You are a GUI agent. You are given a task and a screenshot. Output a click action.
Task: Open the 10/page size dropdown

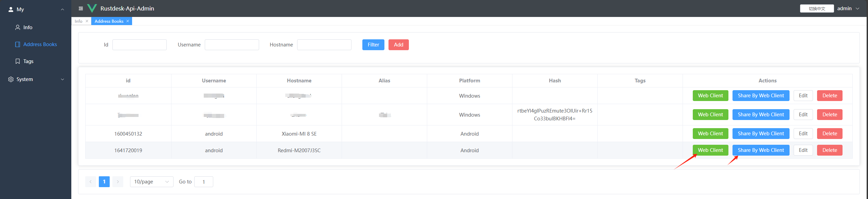click(x=151, y=182)
